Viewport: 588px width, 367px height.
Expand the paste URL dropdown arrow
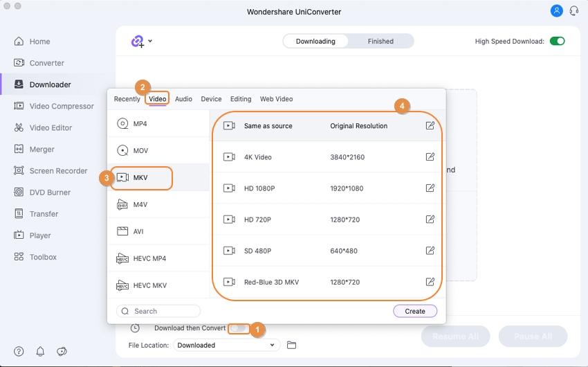tap(150, 41)
